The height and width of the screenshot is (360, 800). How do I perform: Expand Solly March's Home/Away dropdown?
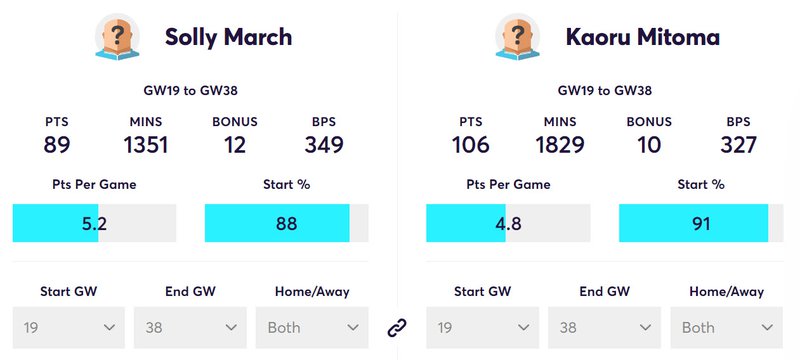312,327
